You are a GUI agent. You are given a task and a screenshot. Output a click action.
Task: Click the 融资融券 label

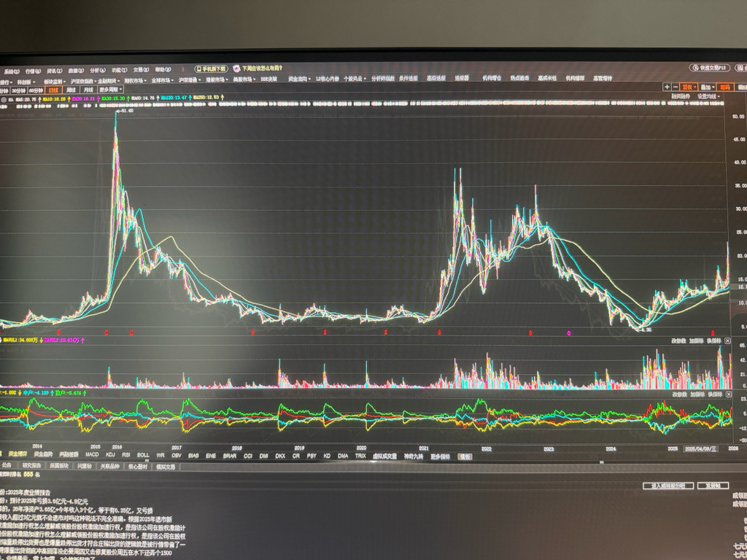(x=681, y=96)
